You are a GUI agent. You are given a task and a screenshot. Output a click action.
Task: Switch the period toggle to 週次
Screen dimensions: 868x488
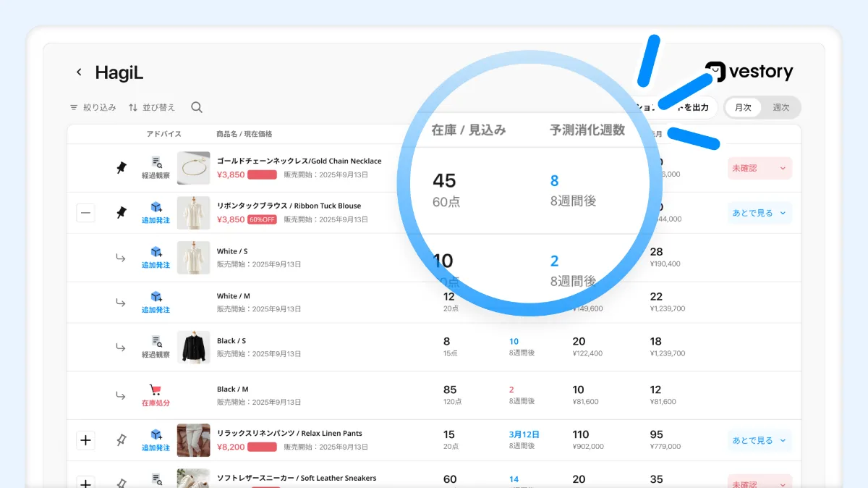pyautogui.click(x=781, y=107)
